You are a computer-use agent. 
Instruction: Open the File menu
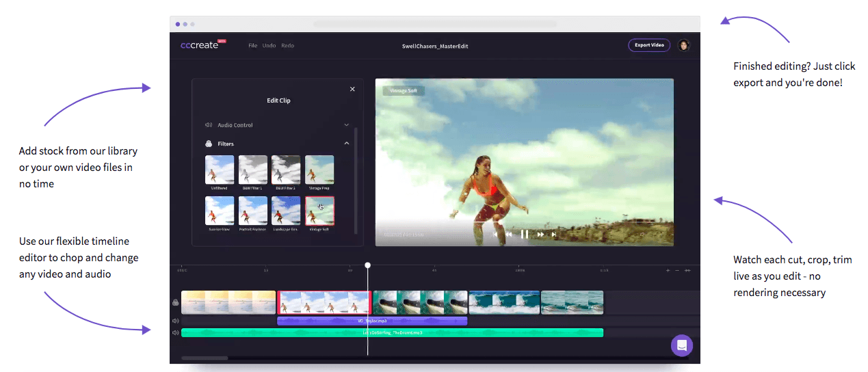pyautogui.click(x=252, y=46)
